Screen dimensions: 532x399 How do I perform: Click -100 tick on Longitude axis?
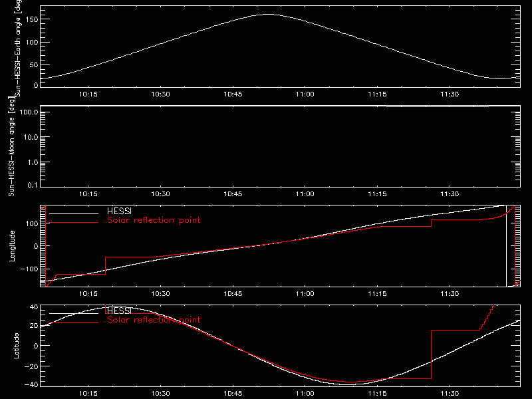(29, 269)
